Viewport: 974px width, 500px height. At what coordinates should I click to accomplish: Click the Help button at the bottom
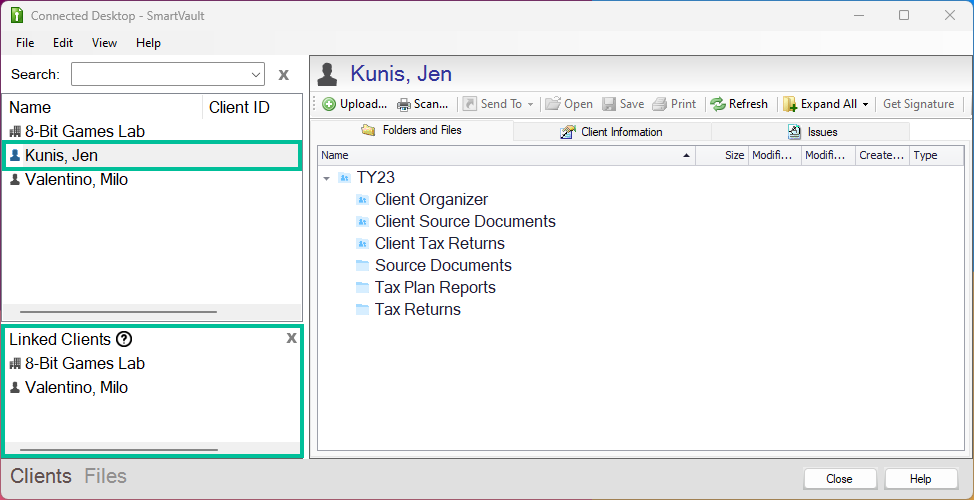coord(921,479)
